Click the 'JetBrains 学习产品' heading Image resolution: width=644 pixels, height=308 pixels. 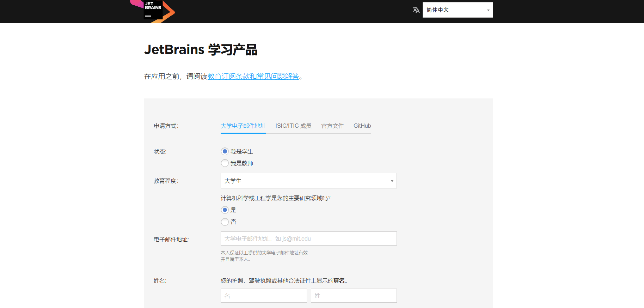(x=201, y=49)
